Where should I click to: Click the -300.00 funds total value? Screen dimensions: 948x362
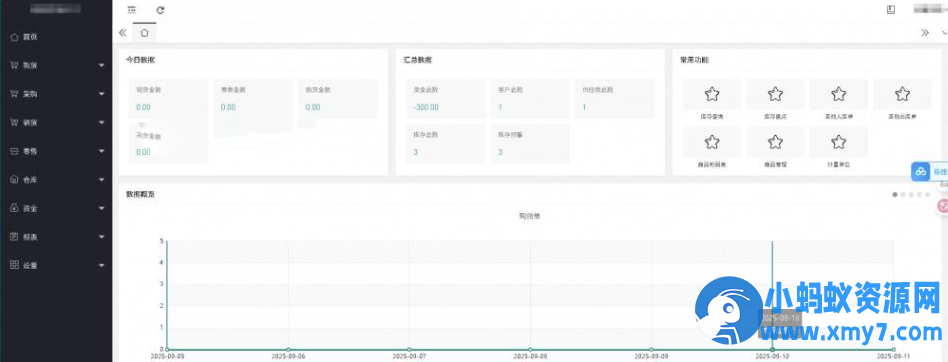pos(426,108)
